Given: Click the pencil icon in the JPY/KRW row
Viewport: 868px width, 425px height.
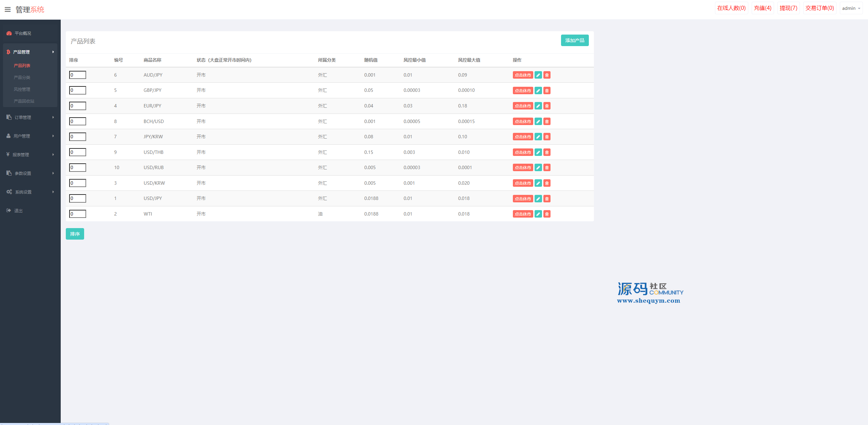Looking at the screenshot, I should point(538,137).
